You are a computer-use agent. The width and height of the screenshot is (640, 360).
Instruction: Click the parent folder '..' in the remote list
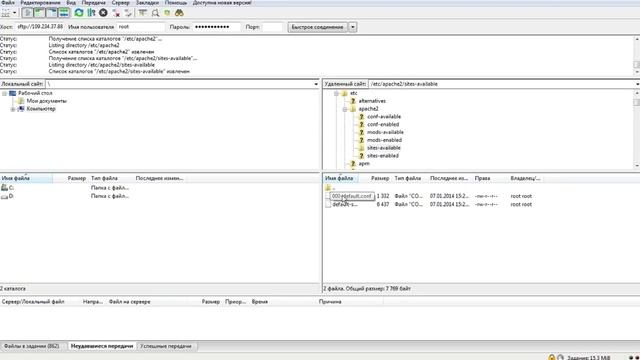pyautogui.click(x=331, y=188)
